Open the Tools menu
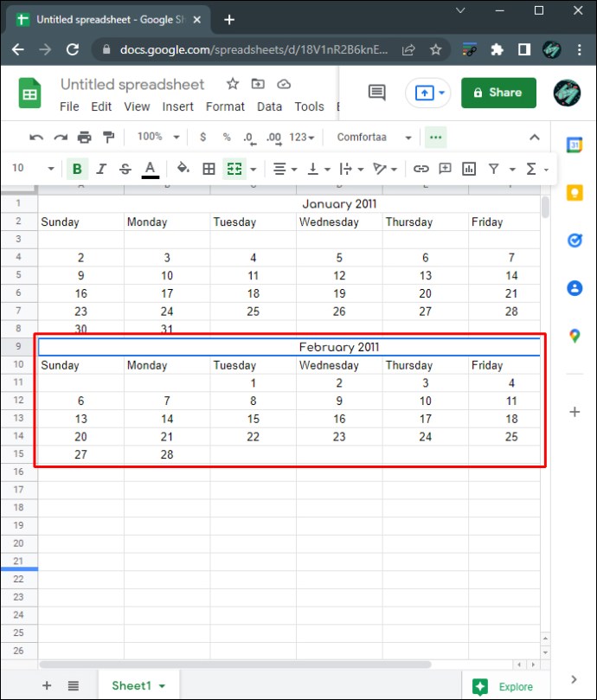 tap(309, 106)
